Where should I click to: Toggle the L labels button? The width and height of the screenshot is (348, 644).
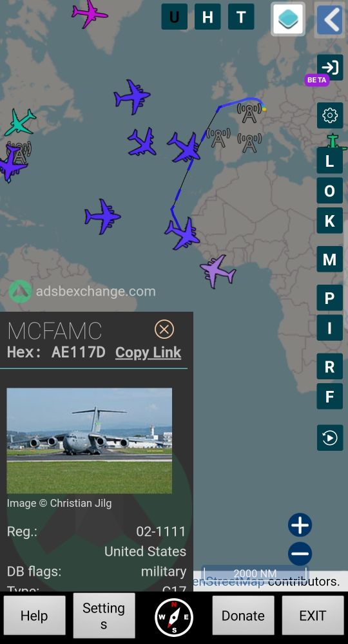330,160
